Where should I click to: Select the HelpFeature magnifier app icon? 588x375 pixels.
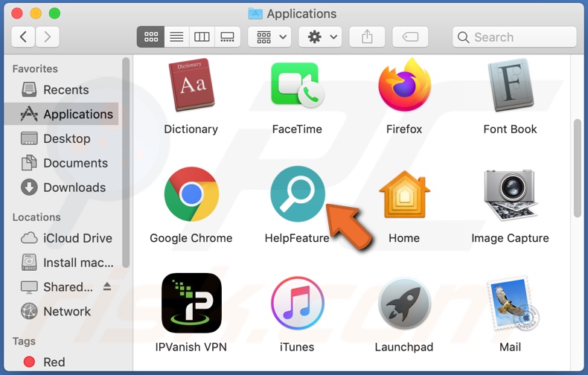coord(298,194)
